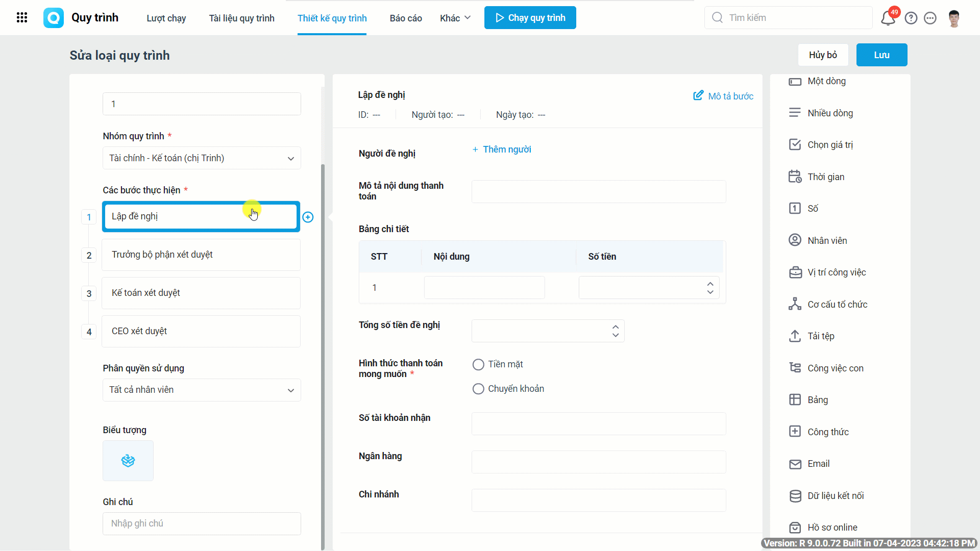980x551 pixels.
Task: Click the Mô tả bước edit pencil icon
Action: tap(698, 95)
